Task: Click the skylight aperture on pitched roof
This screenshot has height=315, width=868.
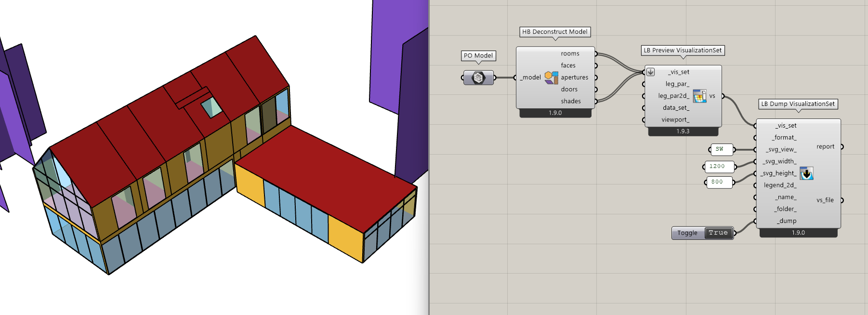Action: [x=211, y=107]
